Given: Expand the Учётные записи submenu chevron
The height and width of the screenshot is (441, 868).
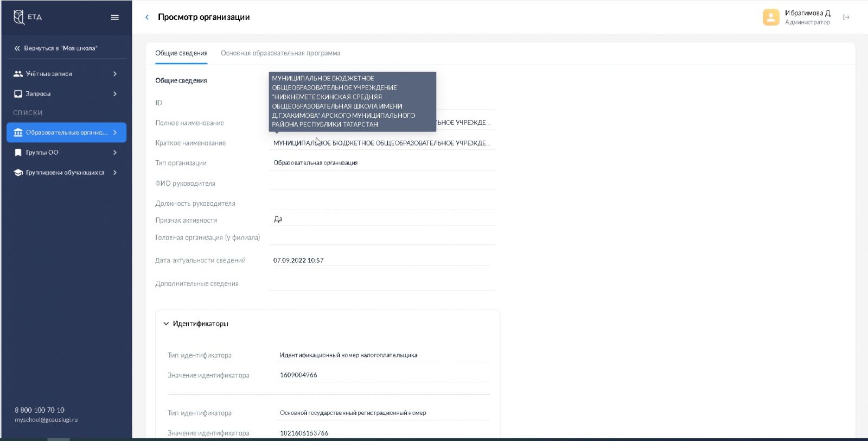Looking at the screenshot, I should click(115, 74).
